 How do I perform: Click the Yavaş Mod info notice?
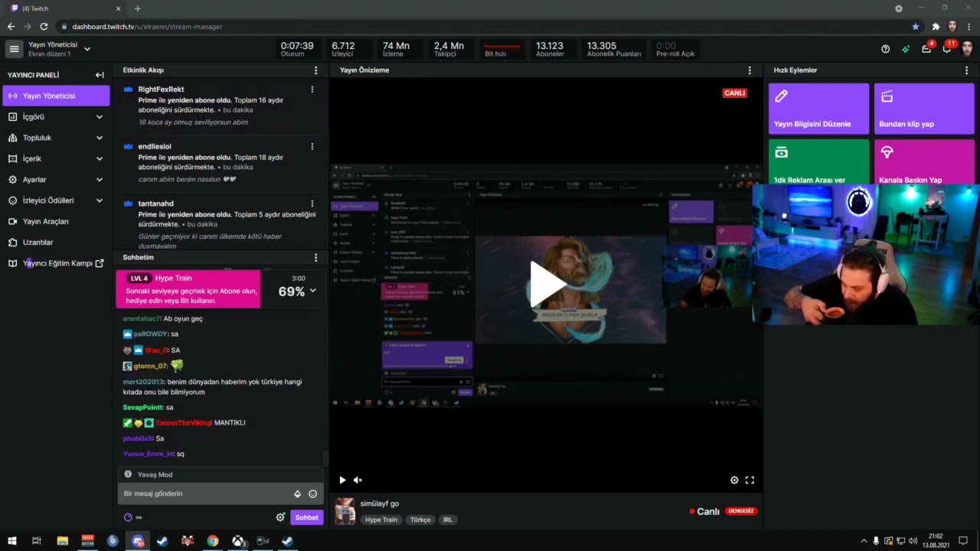(220, 474)
